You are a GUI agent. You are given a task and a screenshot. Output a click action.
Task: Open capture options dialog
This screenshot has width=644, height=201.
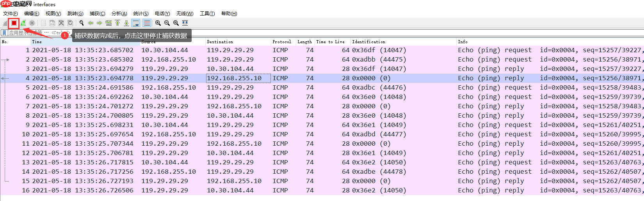pos(32,23)
